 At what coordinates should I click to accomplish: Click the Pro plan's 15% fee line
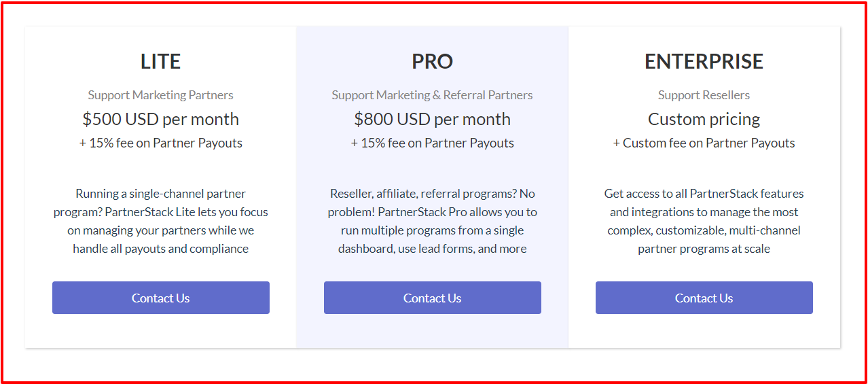point(433,143)
